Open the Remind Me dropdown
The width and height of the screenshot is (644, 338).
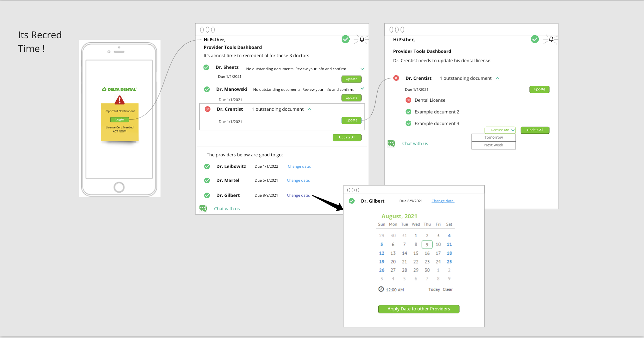[500, 130]
